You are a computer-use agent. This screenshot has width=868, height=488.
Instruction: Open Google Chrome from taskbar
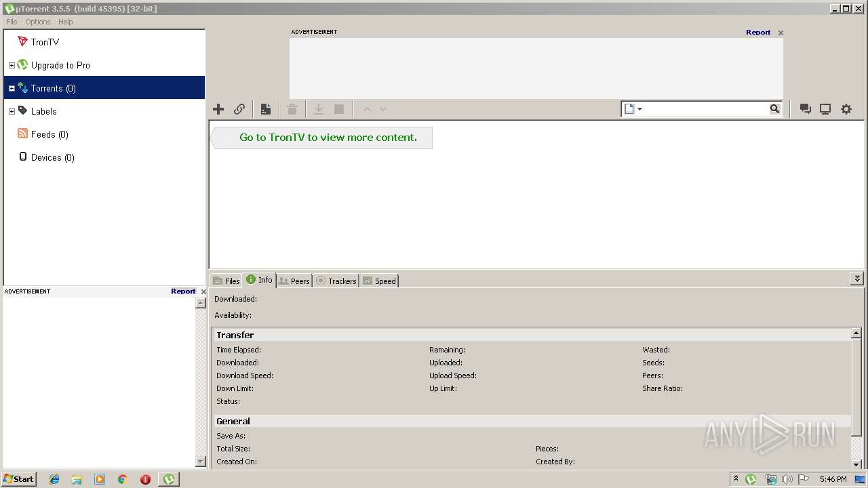[x=123, y=479]
